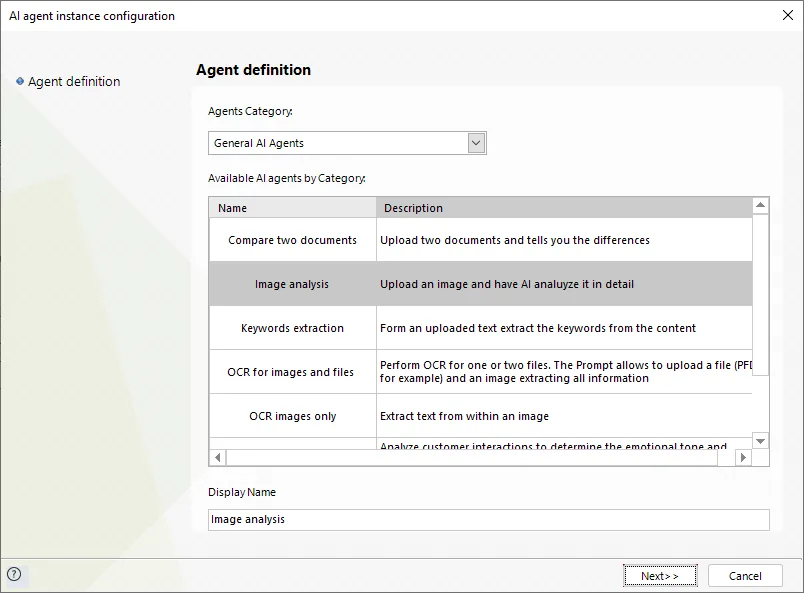The image size is (804, 593).
Task: Click description 'Extract text from within an image'
Action: (464, 416)
